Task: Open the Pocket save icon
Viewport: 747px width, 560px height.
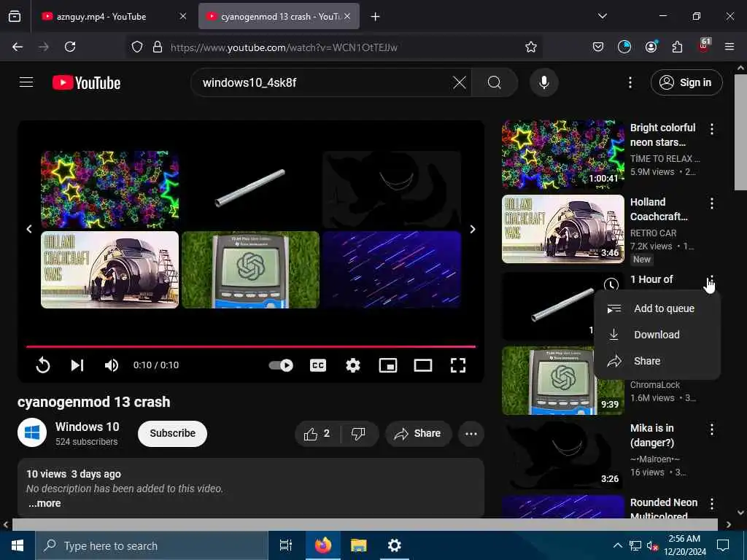Action: click(x=598, y=47)
